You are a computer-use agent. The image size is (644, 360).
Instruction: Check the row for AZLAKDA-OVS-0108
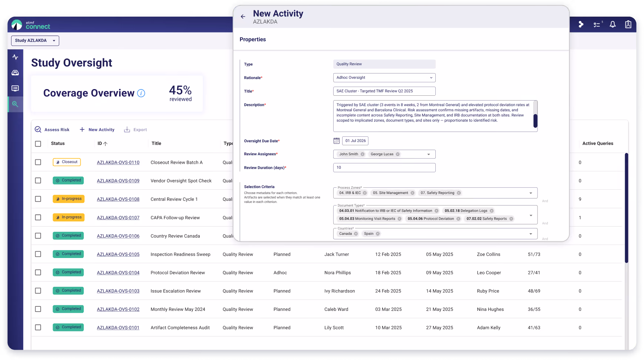tap(38, 199)
